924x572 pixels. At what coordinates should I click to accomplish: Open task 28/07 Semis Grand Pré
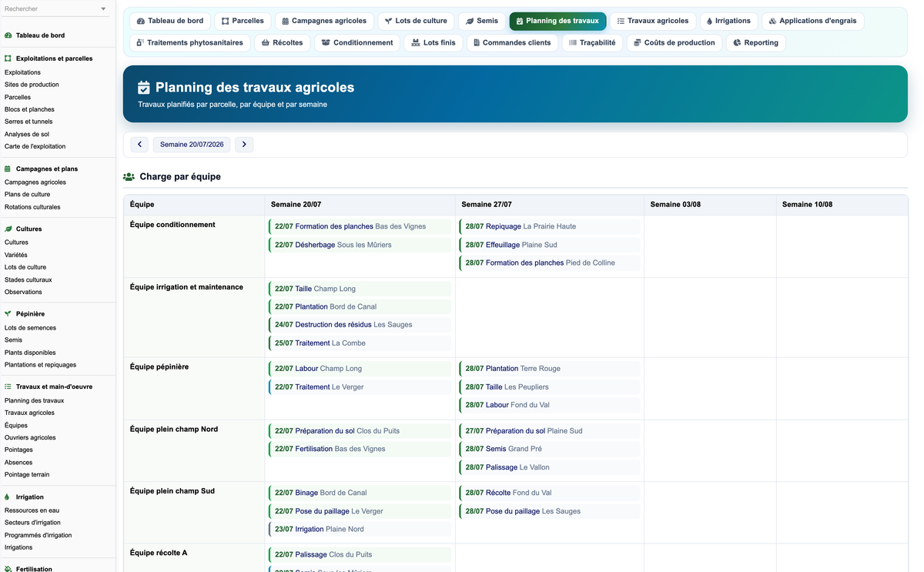(x=550, y=449)
